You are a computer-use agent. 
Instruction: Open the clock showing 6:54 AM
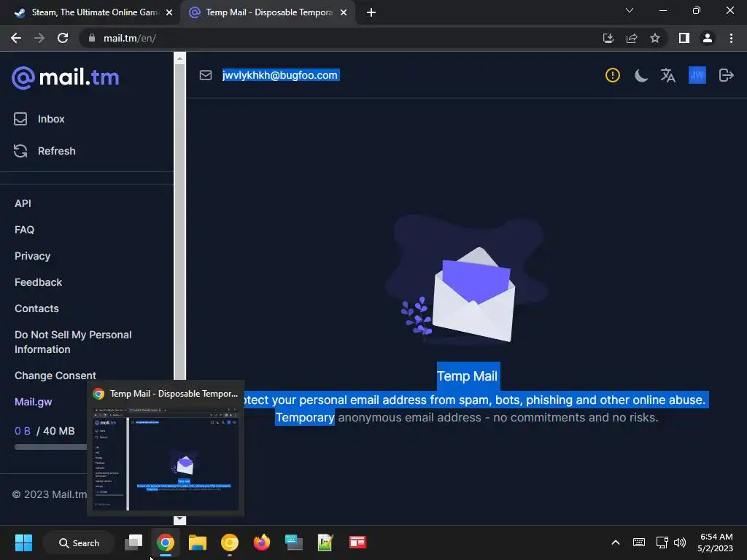[716, 542]
